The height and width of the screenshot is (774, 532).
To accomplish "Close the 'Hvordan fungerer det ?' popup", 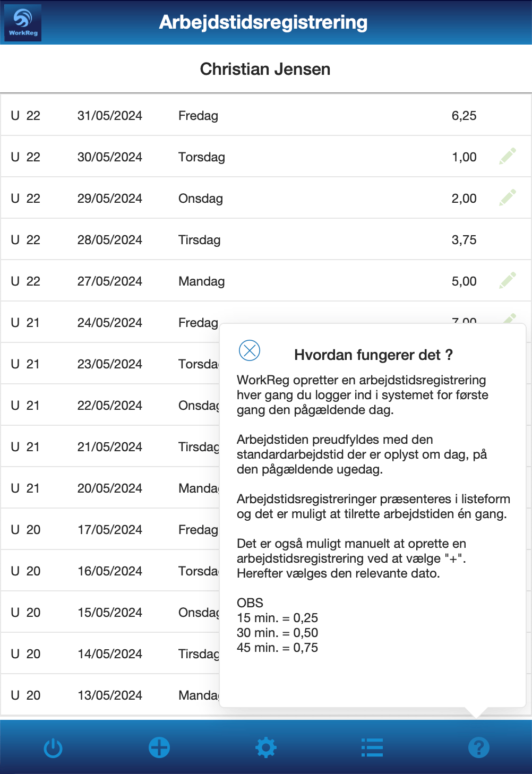I will (x=250, y=350).
